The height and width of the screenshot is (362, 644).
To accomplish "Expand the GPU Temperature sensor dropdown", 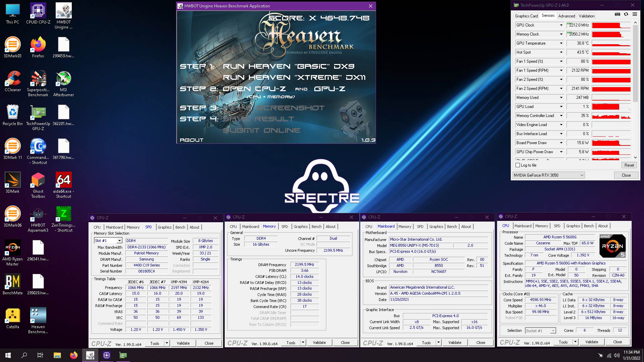I will (561, 43).
